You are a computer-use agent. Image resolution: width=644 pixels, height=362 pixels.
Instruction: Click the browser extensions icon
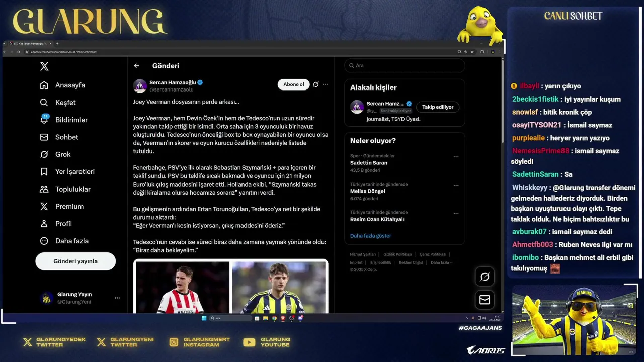click(482, 52)
